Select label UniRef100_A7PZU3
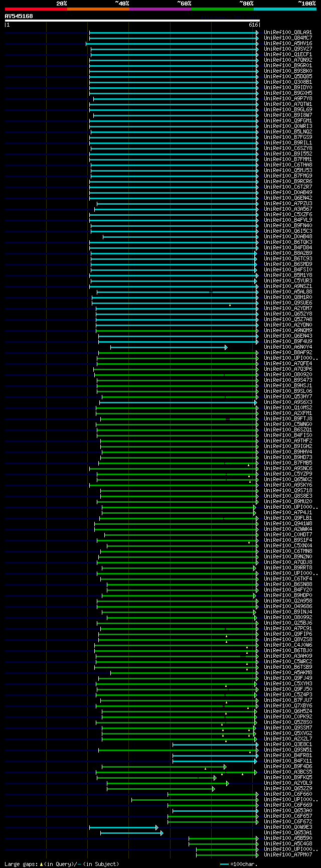The width and height of the screenshot is (321, 868). point(288,203)
